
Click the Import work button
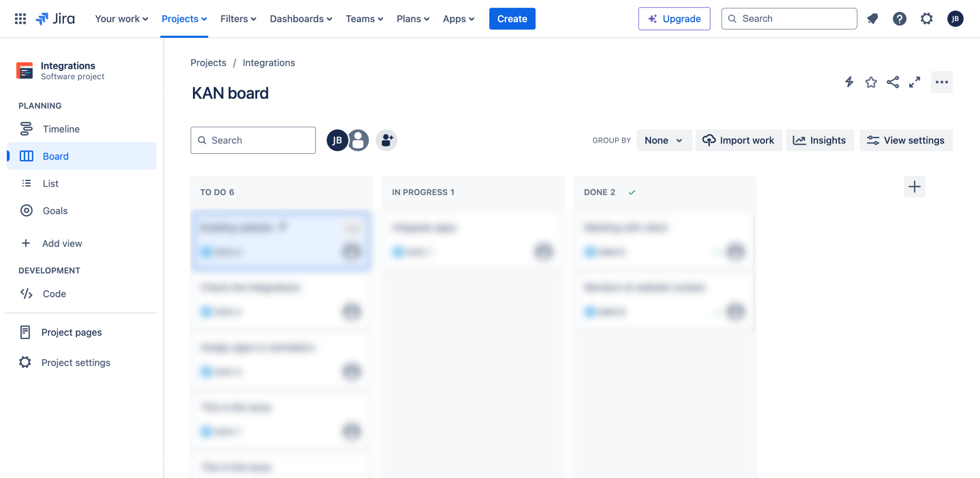[738, 140]
